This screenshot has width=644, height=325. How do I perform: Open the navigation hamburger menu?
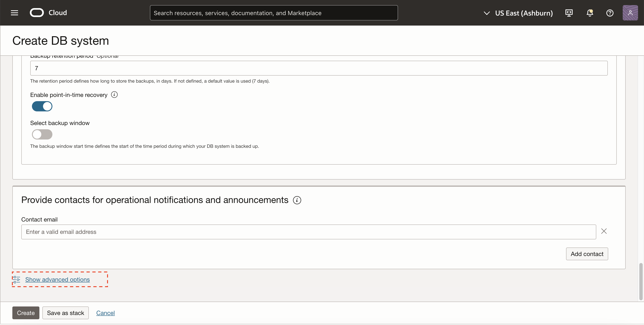point(14,13)
